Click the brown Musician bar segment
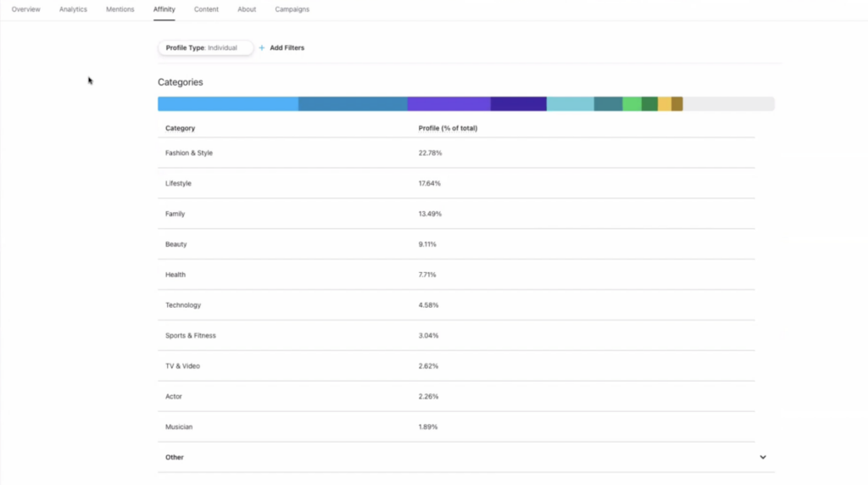This screenshot has width=868, height=485. coord(677,103)
